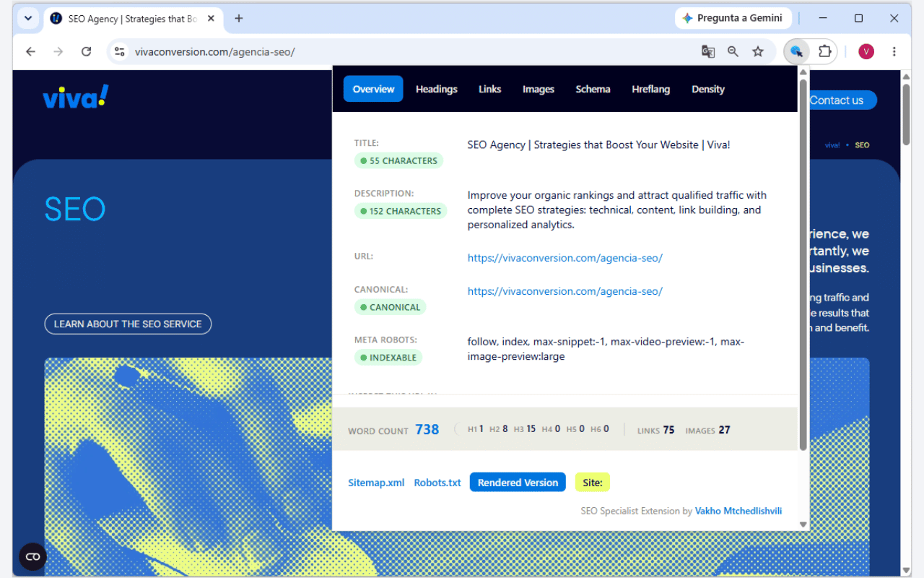
Task: Go to the Hreflang tab
Action: click(650, 89)
